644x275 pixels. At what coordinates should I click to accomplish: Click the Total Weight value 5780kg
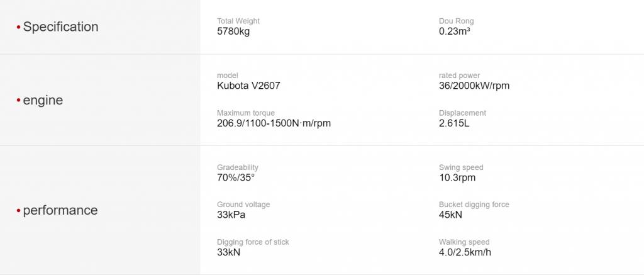233,31
